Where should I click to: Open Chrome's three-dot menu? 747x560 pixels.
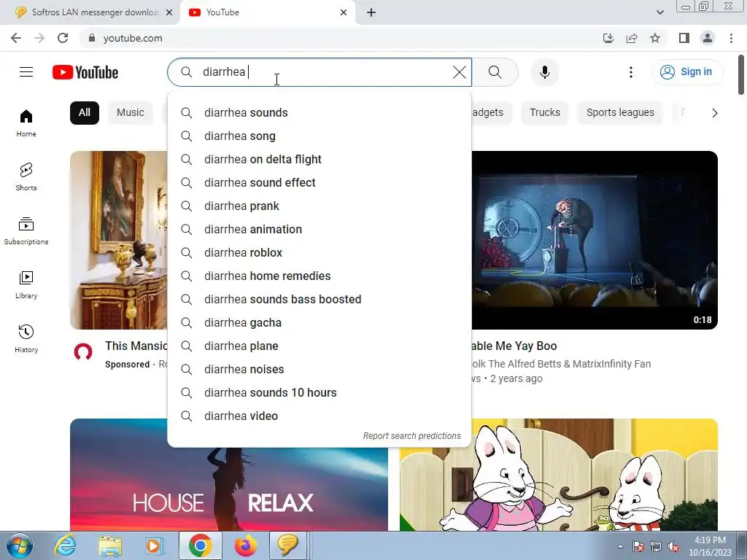(x=731, y=38)
